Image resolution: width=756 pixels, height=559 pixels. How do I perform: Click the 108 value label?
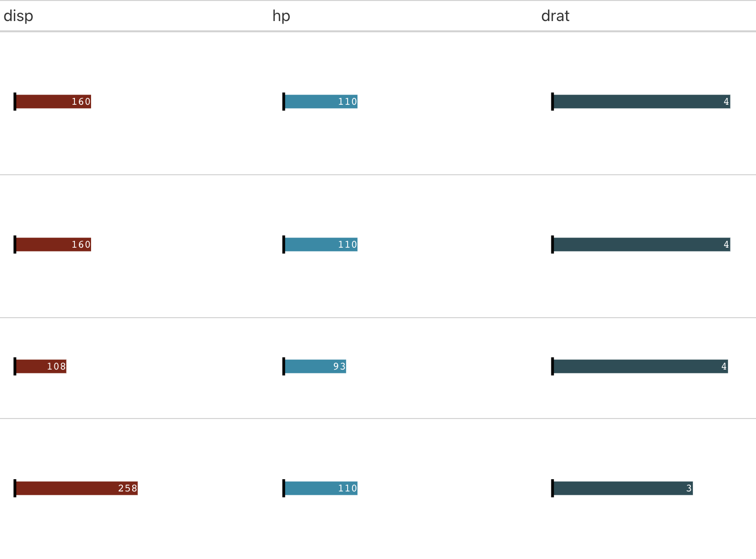click(x=56, y=367)
